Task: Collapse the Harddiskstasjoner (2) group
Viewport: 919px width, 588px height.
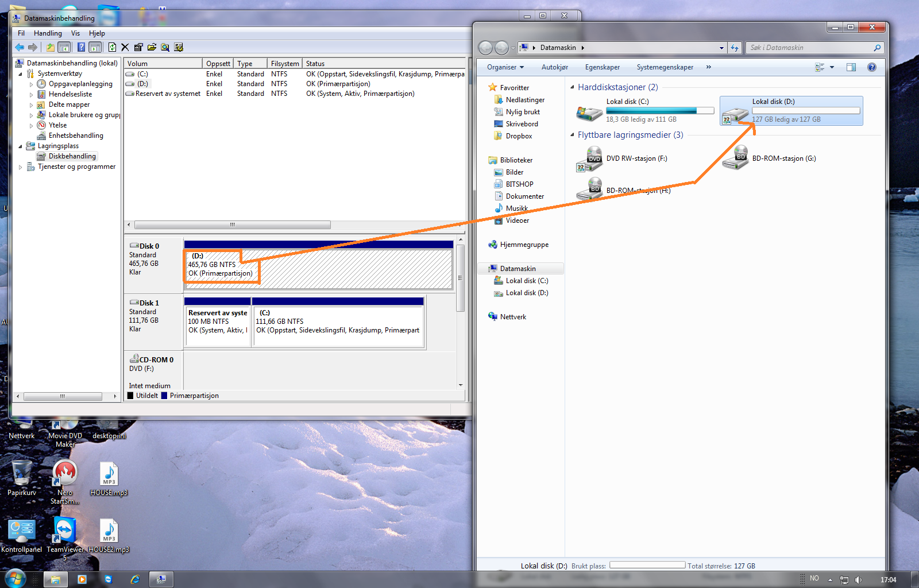Action: 572,87
